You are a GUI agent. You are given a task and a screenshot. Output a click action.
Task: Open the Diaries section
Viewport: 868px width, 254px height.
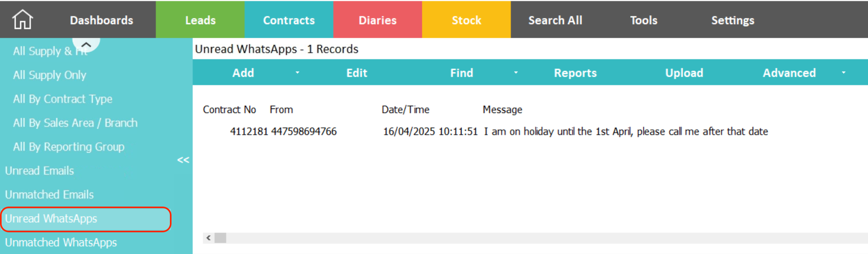(378, 20)
